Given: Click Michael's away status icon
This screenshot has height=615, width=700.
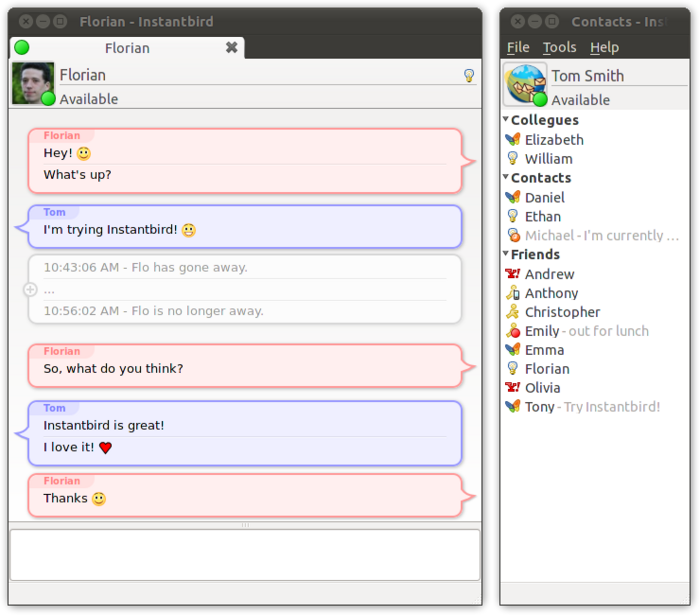Looking at the screenshot, I should pos(513,235).
